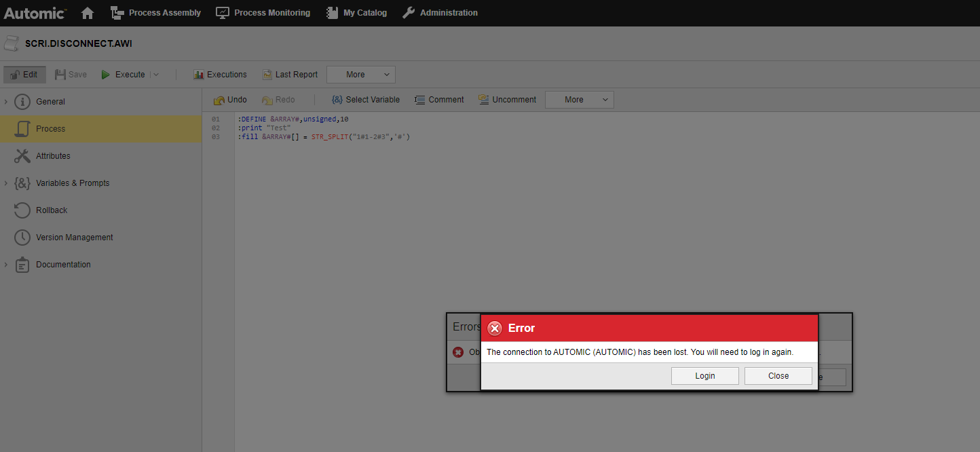The width and height of the screenshot is (980, 452).
Task: Click the Home icon in top bar
Action: click(87, 13)
